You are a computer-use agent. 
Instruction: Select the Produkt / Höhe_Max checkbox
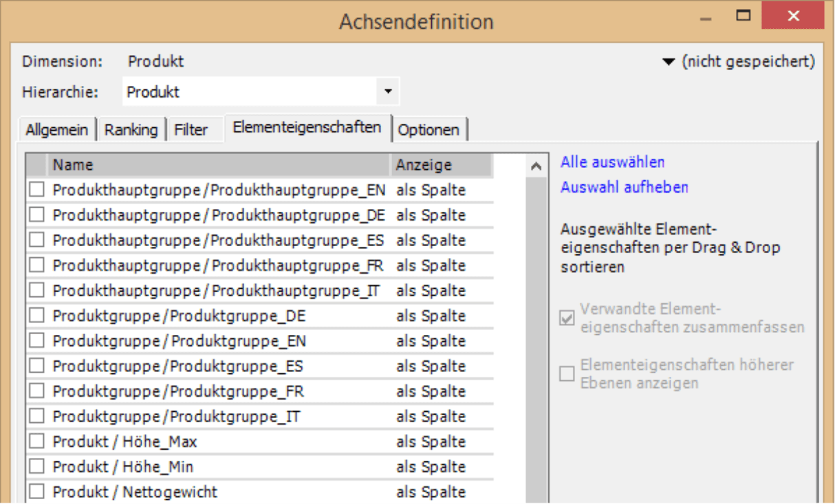pyautogui.click(x=36, y=441)
